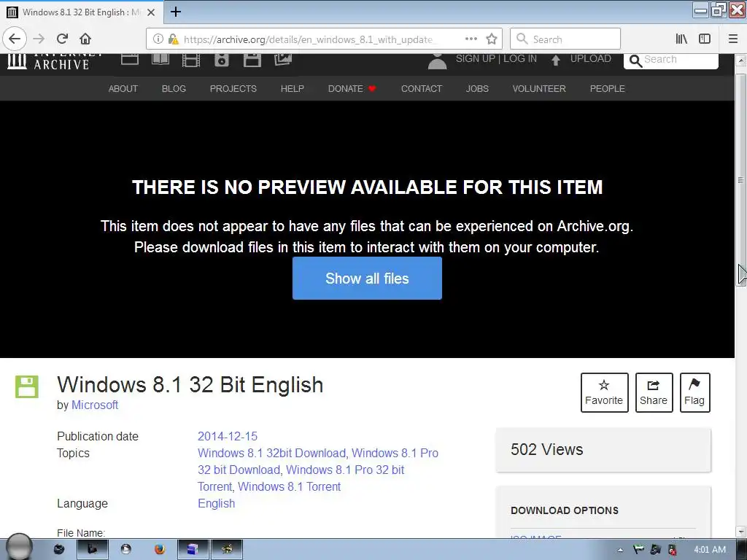Viewport: 747px width, 560px height.
Task: Open the Images icon in Archive header
Action: pos(282,60)
